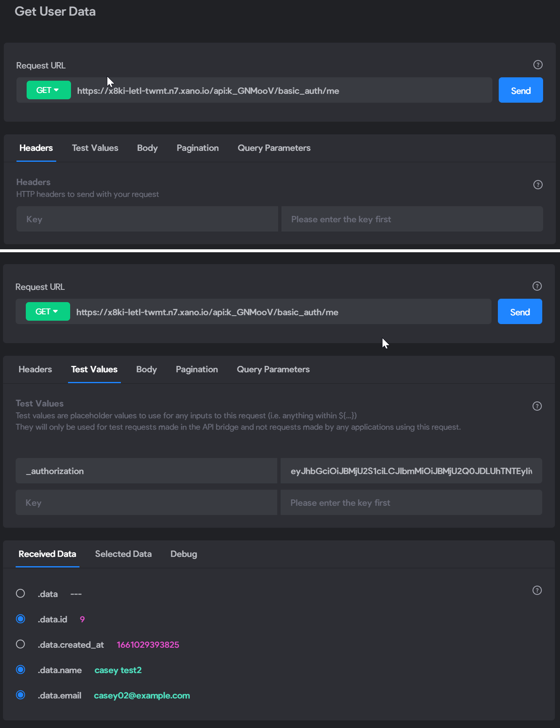Screen dimensions: 560x728
Task: Focus empty Key field under _authorization
Action: [146, 502]
